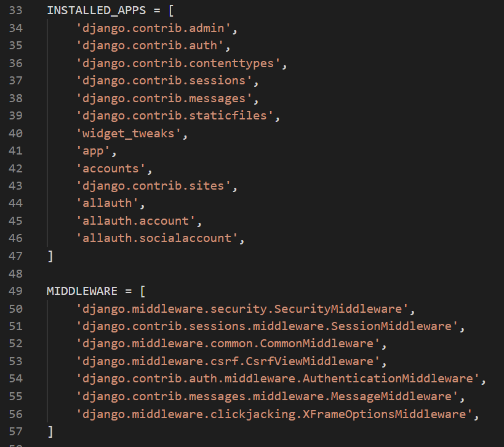Select the 'django.contrib.contenttypes' entry
Viewport: 504px width, 447px height.
[178, 63]
